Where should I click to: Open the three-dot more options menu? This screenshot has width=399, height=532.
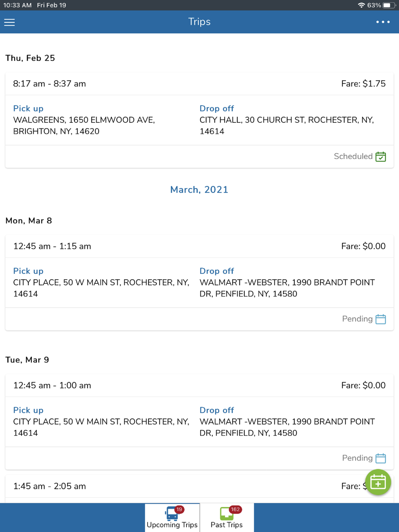coord(383,22)
